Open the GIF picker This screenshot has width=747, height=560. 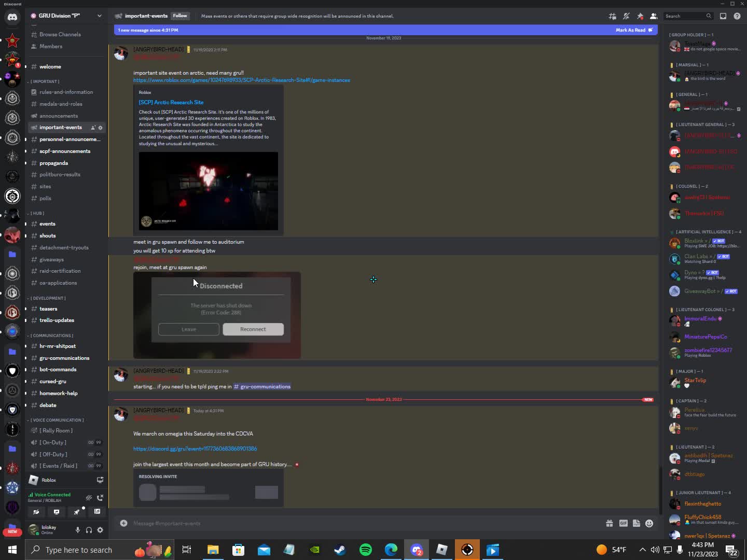point(623,523)
